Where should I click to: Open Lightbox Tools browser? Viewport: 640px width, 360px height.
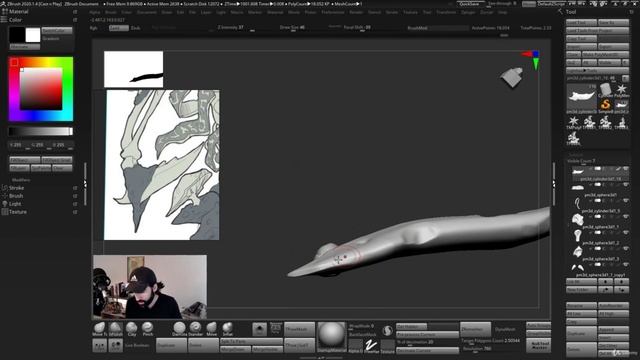point(597,71)
